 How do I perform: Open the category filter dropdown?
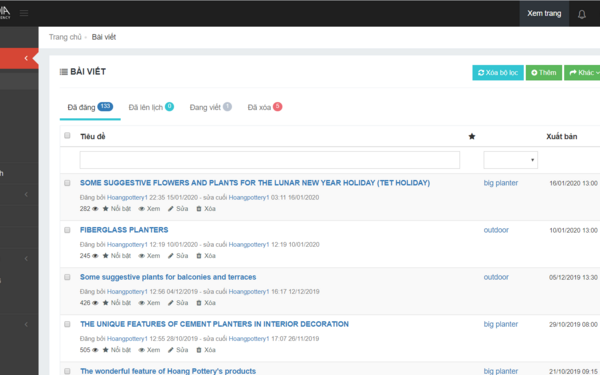[510, 160]
